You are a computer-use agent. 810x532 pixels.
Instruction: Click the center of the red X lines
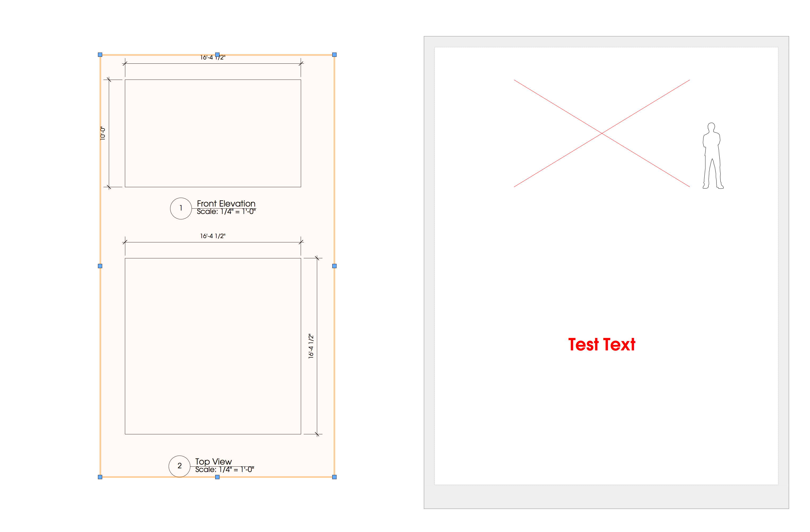point(602,134)
